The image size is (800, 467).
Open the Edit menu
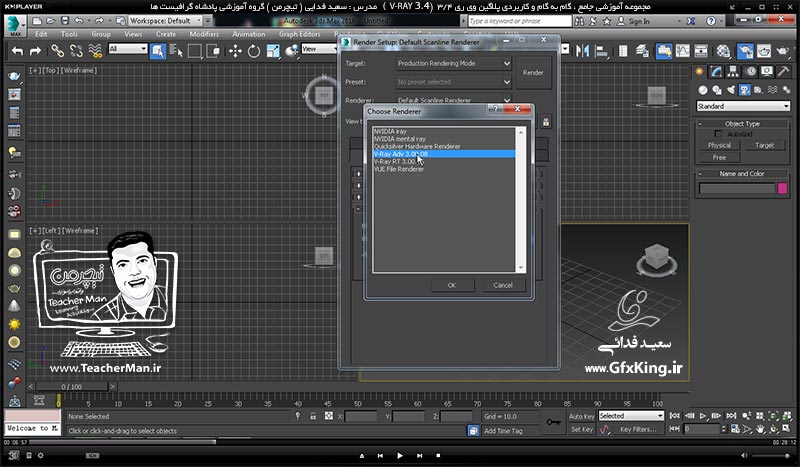pos(41,34)
